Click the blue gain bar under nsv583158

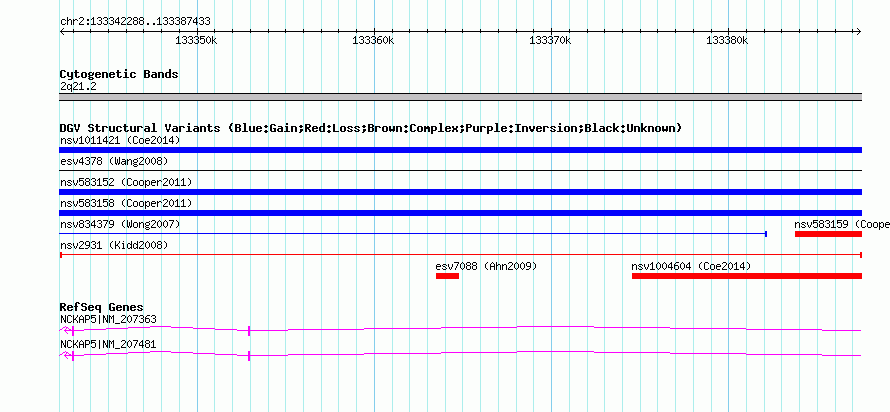(460, 213)
